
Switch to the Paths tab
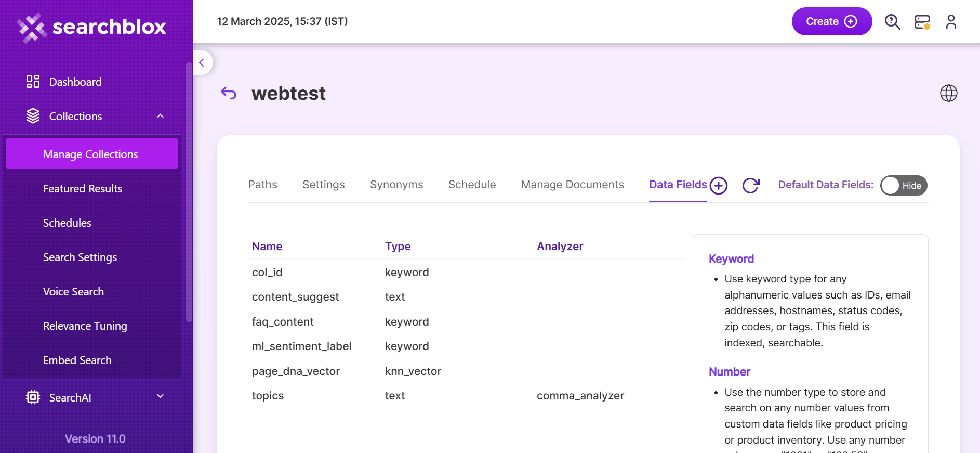(263, 185)
